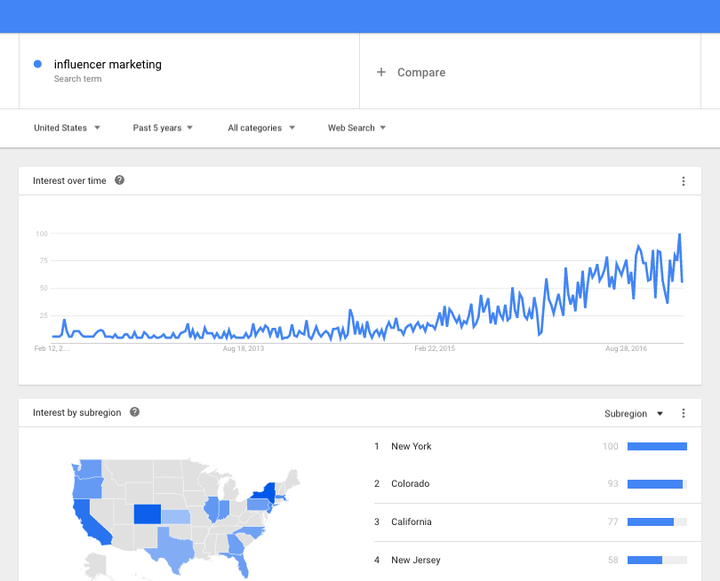Open the United States region dropdown

[67, 128]
